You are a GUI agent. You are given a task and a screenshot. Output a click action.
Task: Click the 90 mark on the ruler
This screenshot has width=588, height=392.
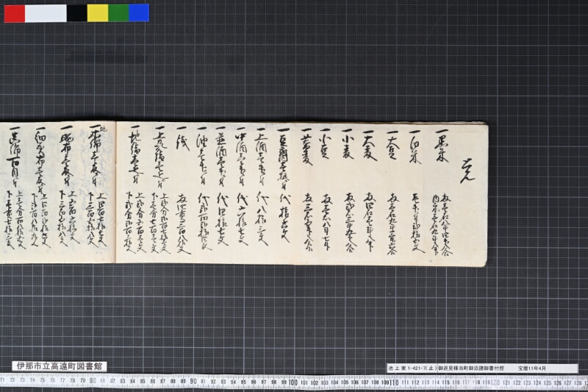point(193,382)
